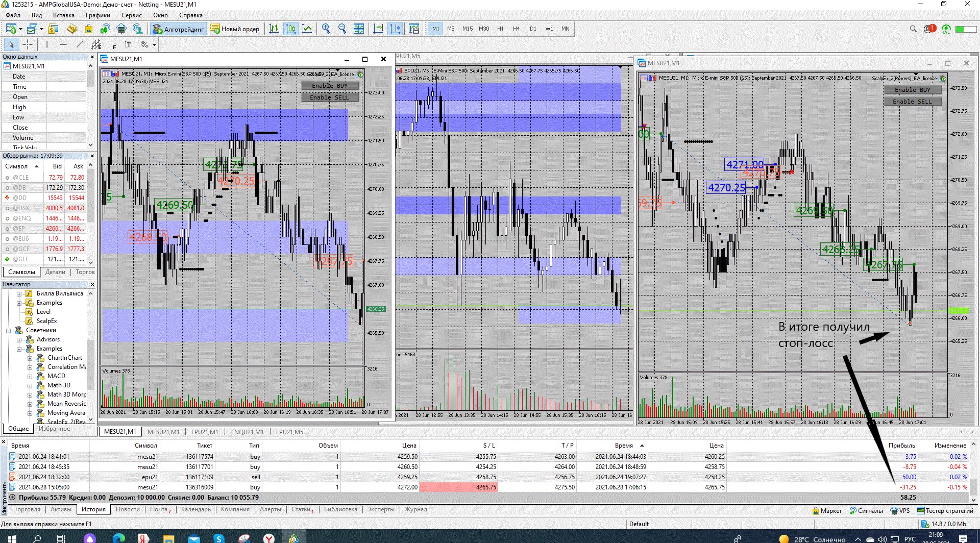The image size is (980, 543).
Task: Switch chart to bar chart mode
Action: 274,29
